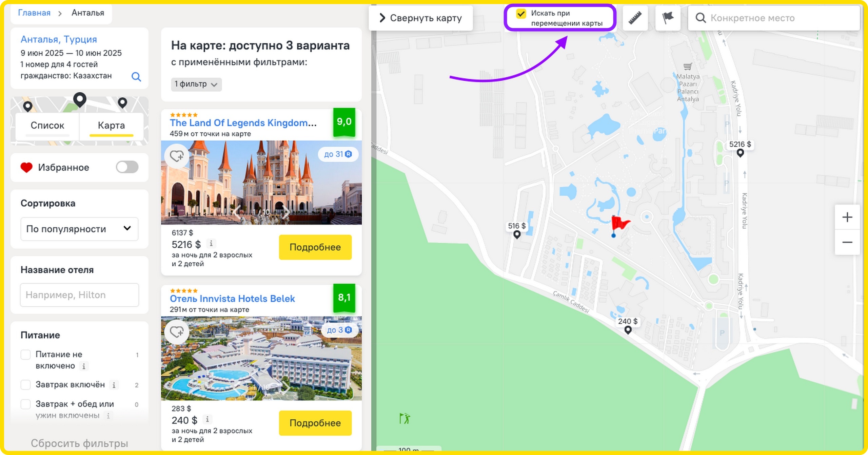Zoom out the map with minus
This screenshot has width=868, height=455.
coord(847,242)
